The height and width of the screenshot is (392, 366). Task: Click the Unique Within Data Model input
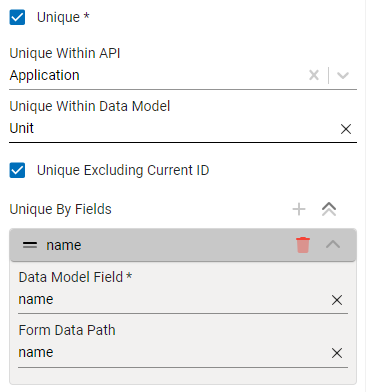pyautogui.click(x=172, y=129)
